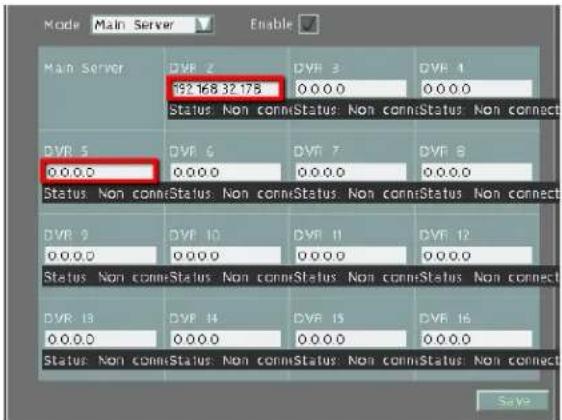Click the status text under DVR 5
Screen dimensions: 562x420
click(x=105, y=194)
